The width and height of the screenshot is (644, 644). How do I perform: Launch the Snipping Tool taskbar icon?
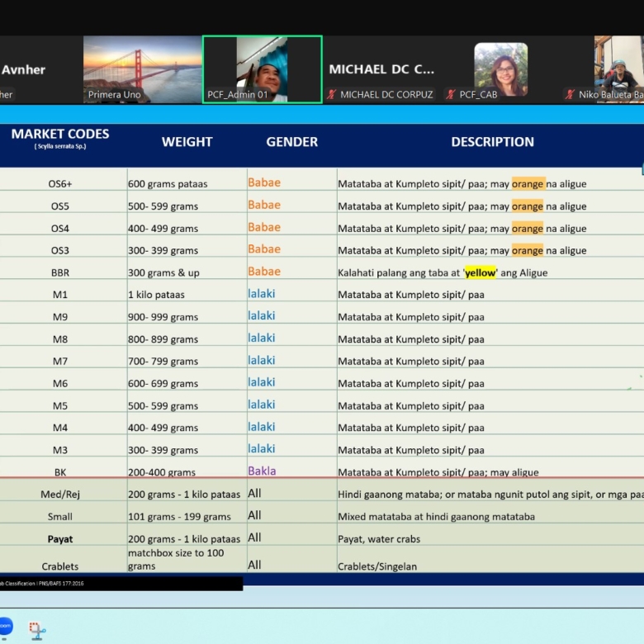[37, 631]
